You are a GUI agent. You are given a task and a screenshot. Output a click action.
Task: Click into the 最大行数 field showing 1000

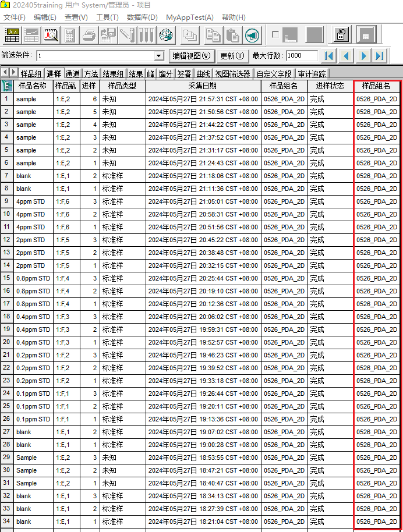point(302,56)
